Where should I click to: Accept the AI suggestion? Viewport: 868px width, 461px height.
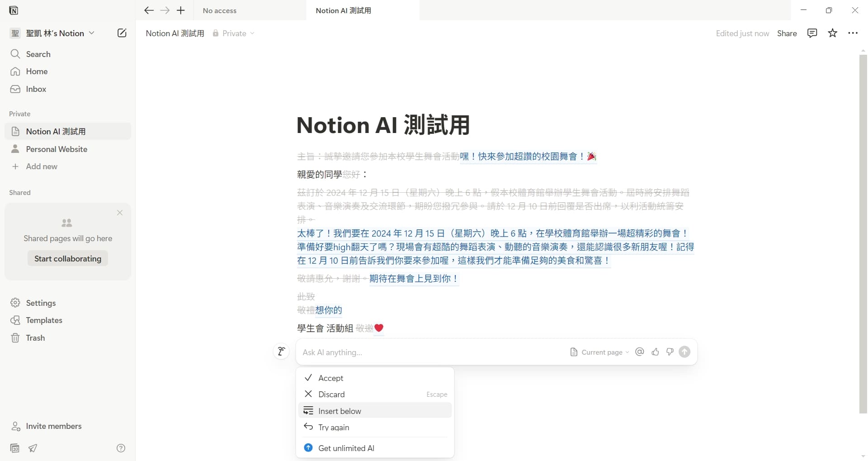click(x=331, y=378)
